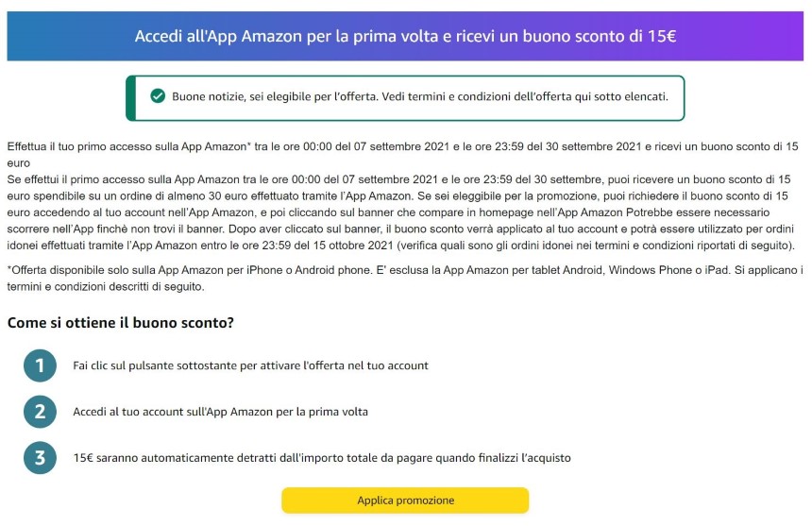Click '15€ saranno automaticamente detratti' step text
This screenshot has height=526, width=812.
[322, 458]
